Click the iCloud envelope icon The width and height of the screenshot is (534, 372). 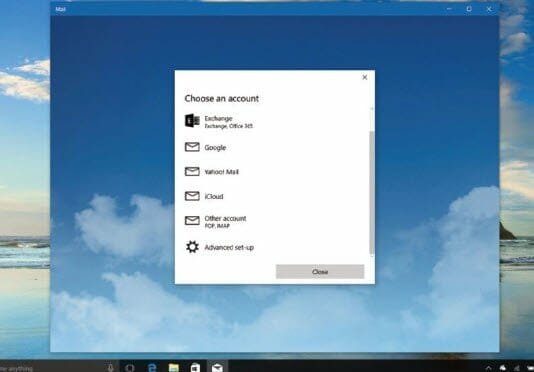click(192, 196)
